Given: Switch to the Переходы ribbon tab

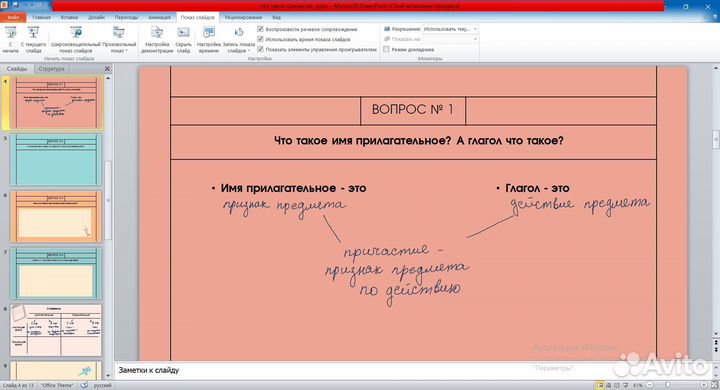Looking at the screenshot, I should [126, 17].
